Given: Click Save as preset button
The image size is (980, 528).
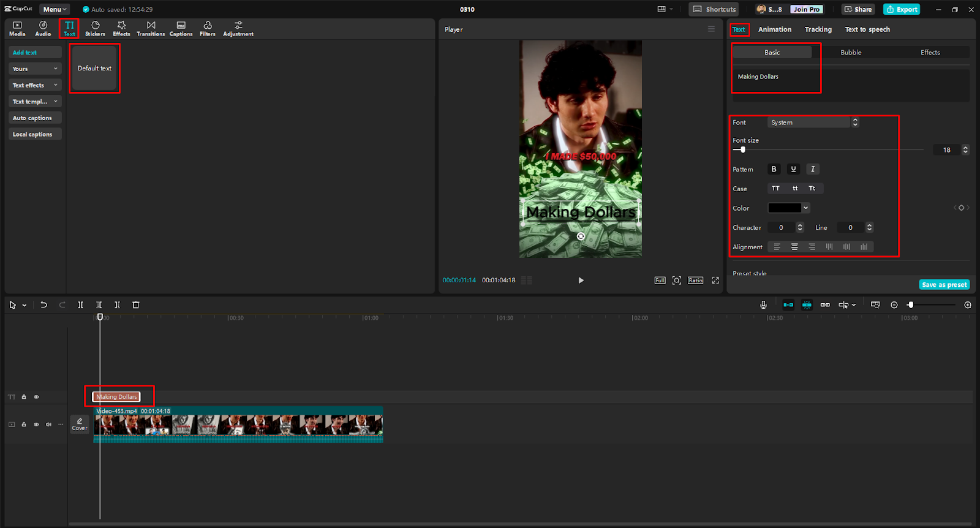Looking at the screenshot, I should (x=944, y=285).
